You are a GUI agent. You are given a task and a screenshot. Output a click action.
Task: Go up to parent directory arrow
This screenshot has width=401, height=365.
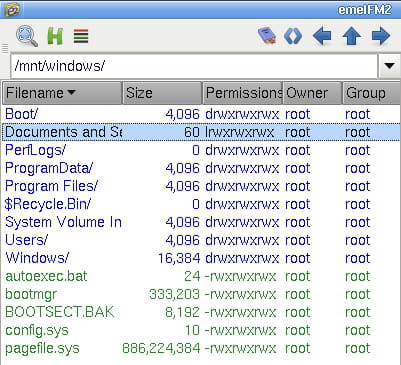point(352,36)
